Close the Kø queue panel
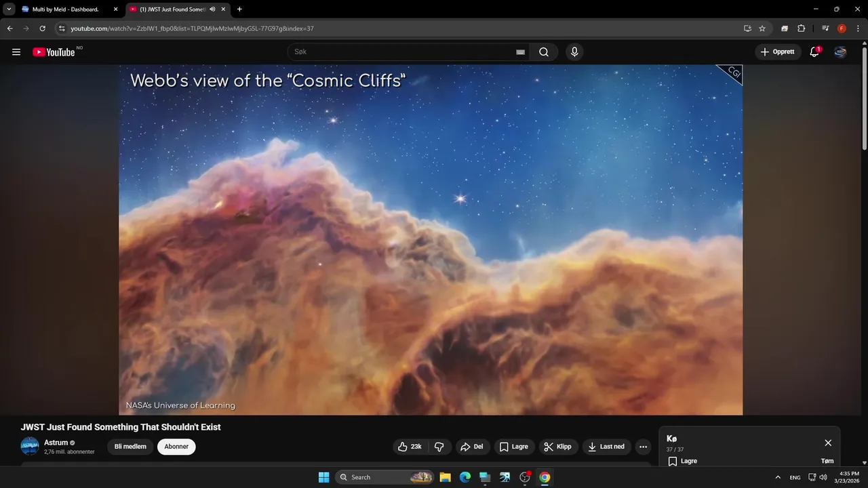This screenshot has width=868, height=488. point(828,443)
